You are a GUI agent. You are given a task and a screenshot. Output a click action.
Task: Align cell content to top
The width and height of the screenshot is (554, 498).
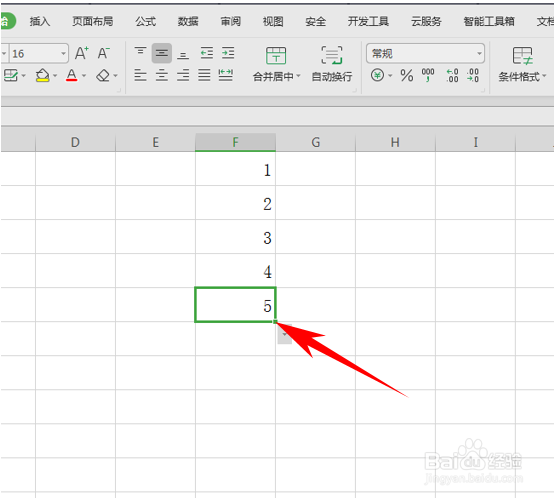click(140, 53)
